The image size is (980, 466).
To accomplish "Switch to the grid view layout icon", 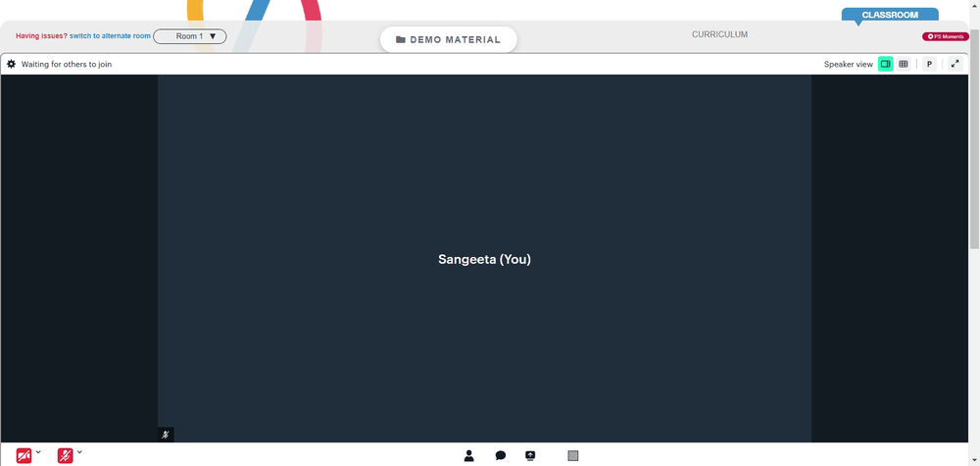I will coord(904,64).
